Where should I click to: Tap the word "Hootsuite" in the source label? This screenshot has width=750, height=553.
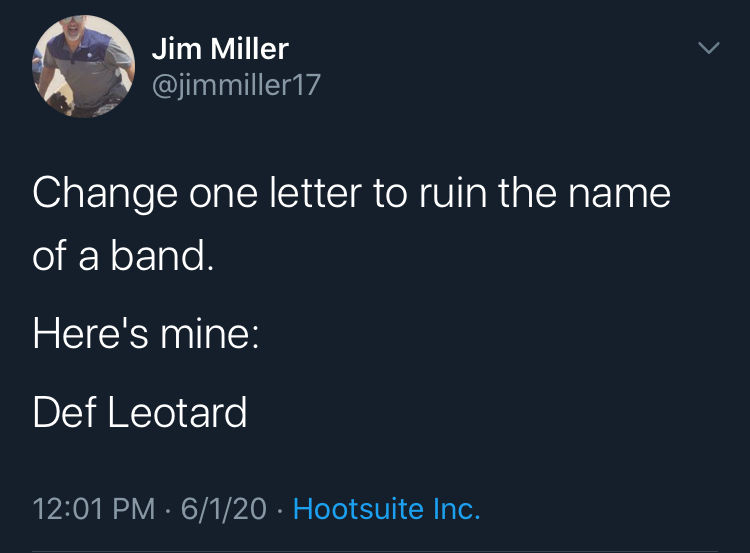click(x=357, y=509)
